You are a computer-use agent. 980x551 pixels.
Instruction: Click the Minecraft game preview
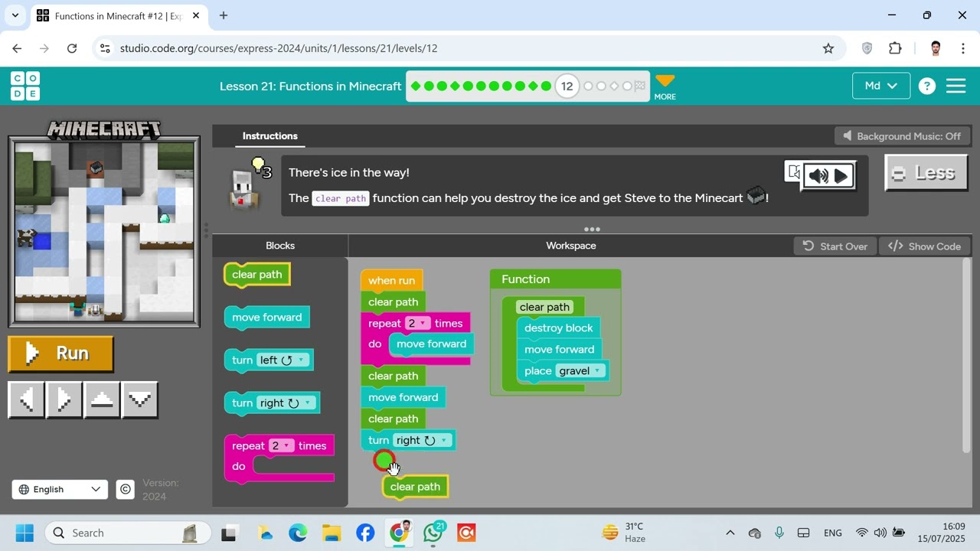(x=104, y=232)
